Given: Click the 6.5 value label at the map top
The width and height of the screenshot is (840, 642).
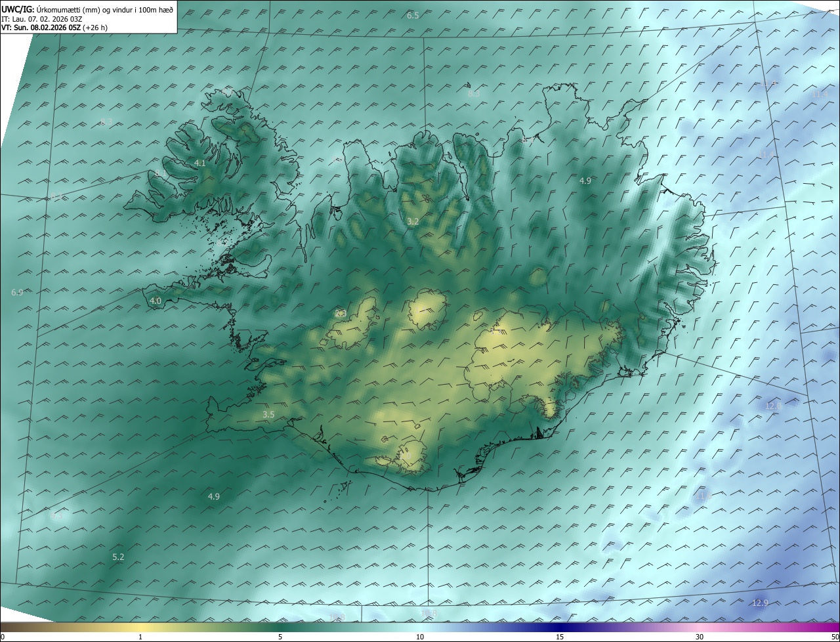Looking at the screenshot, I should (x=413, y=15).
